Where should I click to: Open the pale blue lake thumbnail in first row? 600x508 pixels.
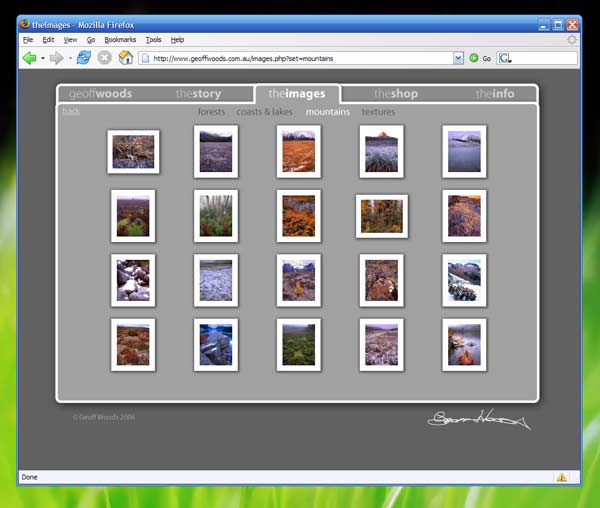click(x=464, y=151)
